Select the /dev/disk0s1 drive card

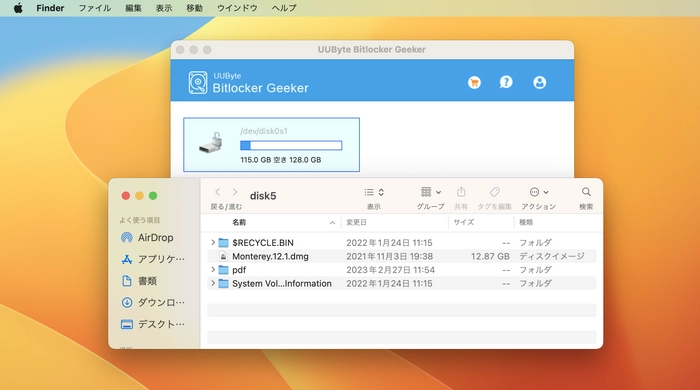coord(271,145)
